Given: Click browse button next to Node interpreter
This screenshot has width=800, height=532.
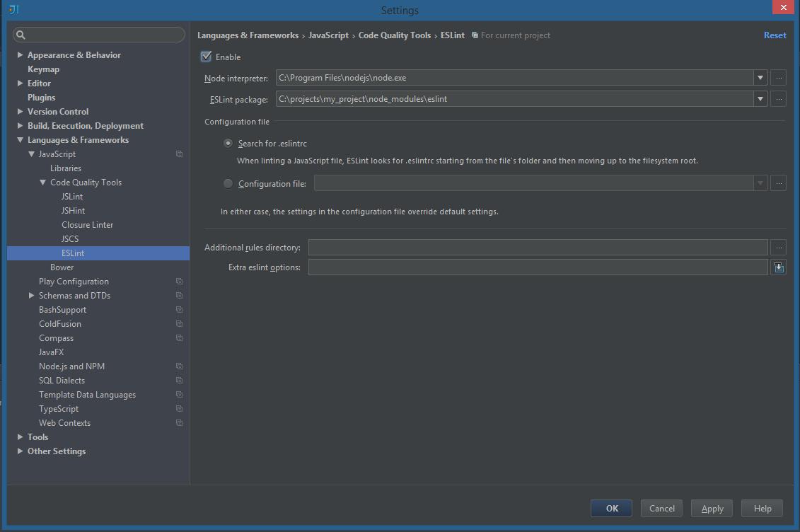Looking at the screenshot, I should point(778,78).
